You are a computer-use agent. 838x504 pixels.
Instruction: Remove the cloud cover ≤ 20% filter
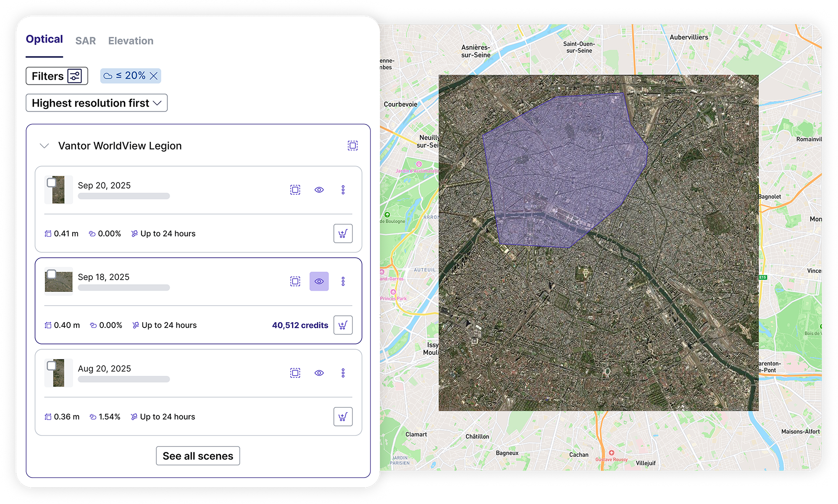coord(154,76)
